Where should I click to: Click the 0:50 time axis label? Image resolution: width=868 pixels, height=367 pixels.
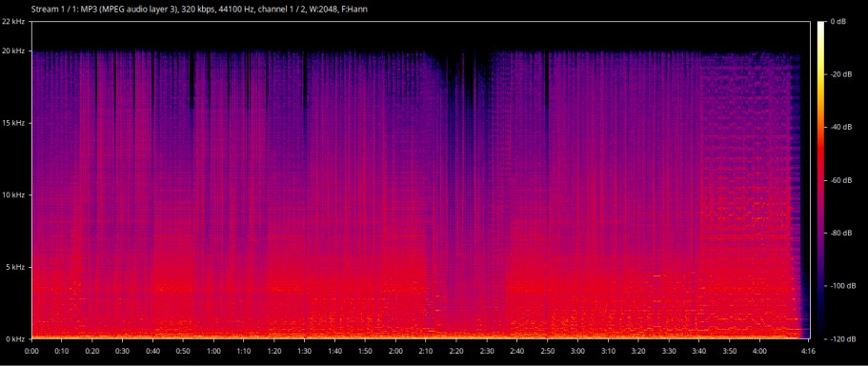[x=183, y=351]
